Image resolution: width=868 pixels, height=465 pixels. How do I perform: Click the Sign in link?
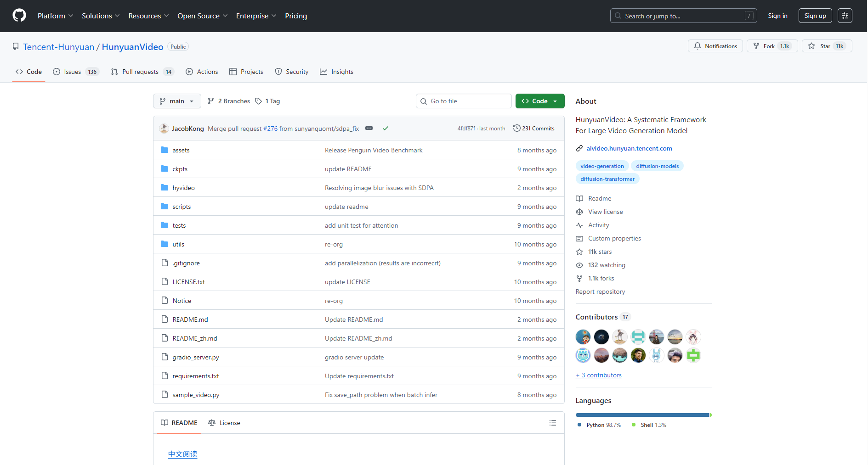[x=777, y=16]
